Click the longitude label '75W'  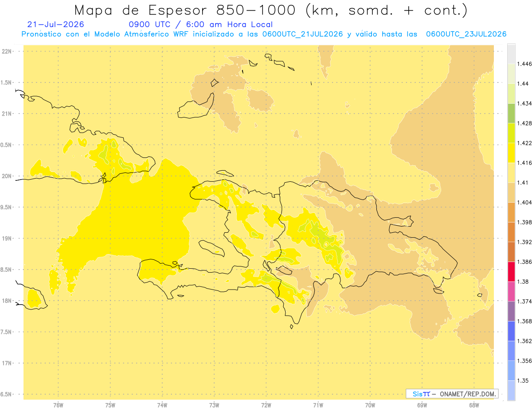(x=110, y=405)
